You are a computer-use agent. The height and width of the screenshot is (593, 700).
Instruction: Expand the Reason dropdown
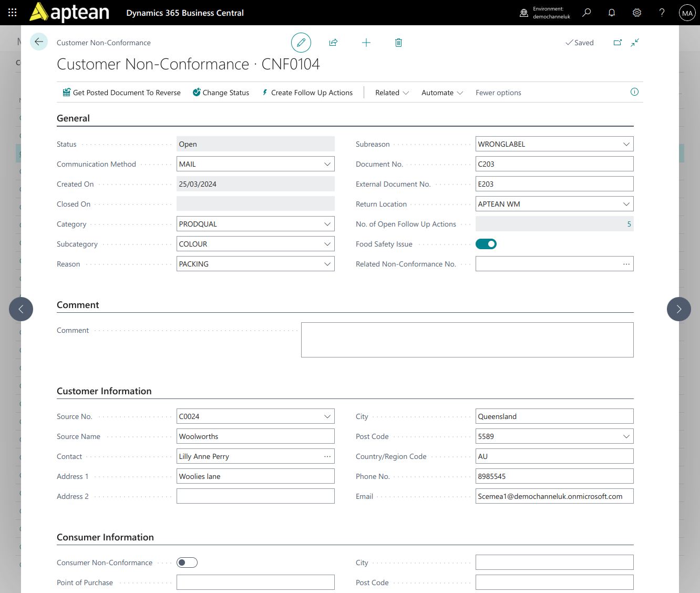(327, 264)
